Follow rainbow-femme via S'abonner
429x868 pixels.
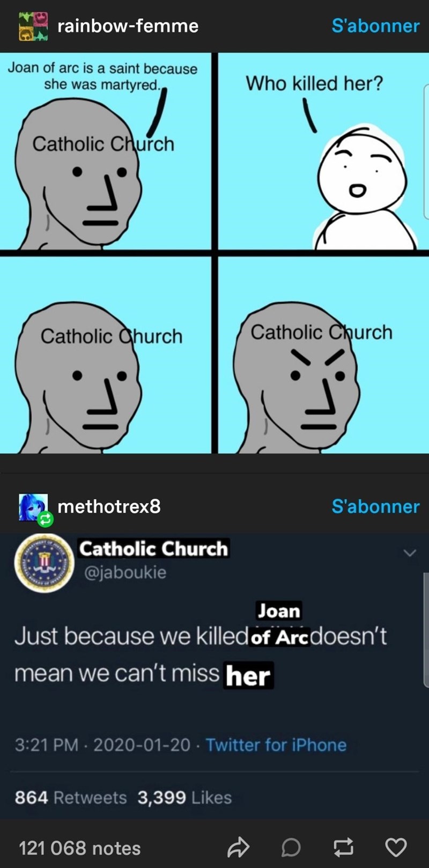click(x=375, y=26)
